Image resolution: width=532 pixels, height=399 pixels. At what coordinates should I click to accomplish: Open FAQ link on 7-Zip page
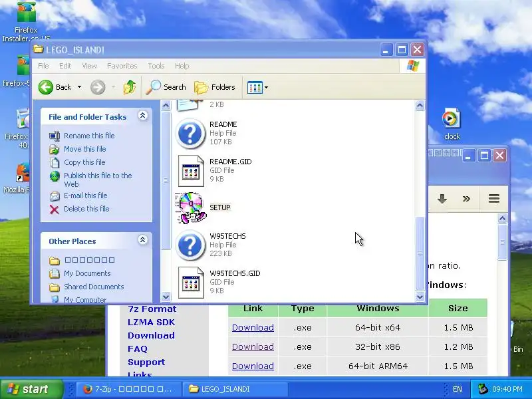tap(138, 348)
